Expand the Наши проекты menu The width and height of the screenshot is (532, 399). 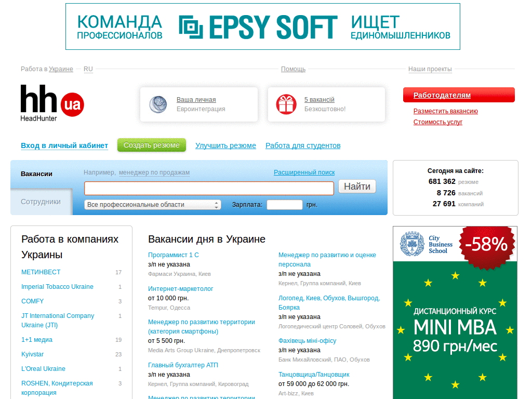(430, 69)
